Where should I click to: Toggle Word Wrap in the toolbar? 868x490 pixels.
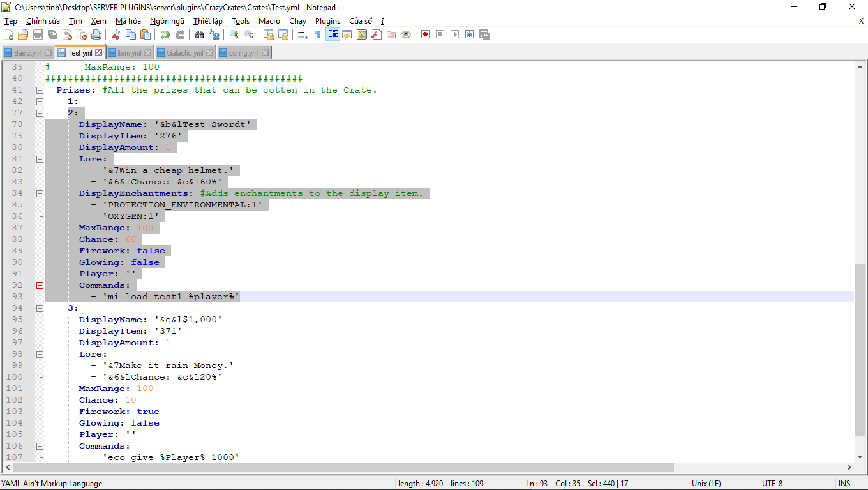click(303, 34)
